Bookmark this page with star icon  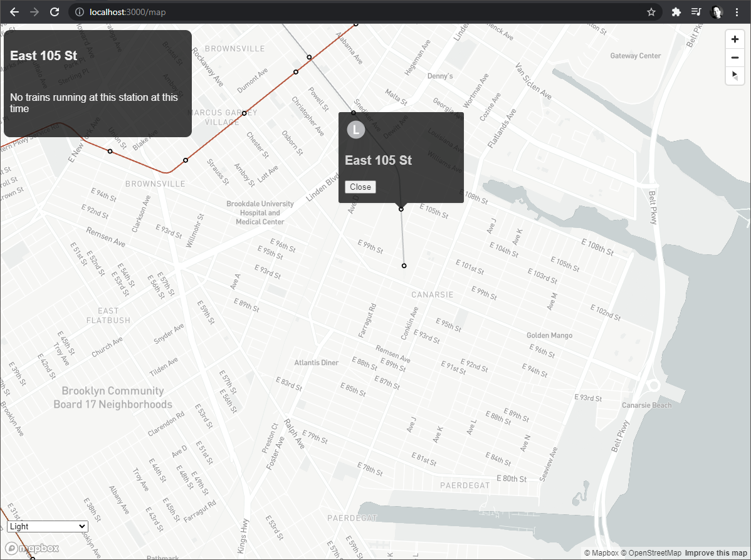(651, 12)
